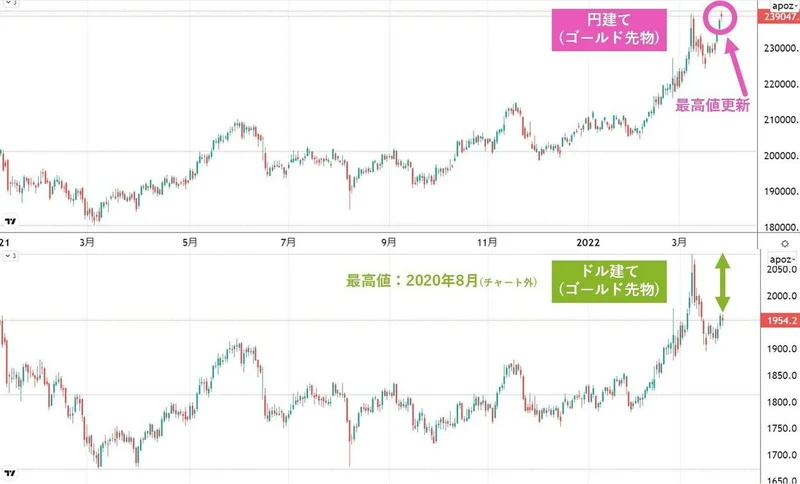800x484 pixels.
Task: Click the red 1954.2 current price label
Action: pyautogui.click(x=778, y=320)
